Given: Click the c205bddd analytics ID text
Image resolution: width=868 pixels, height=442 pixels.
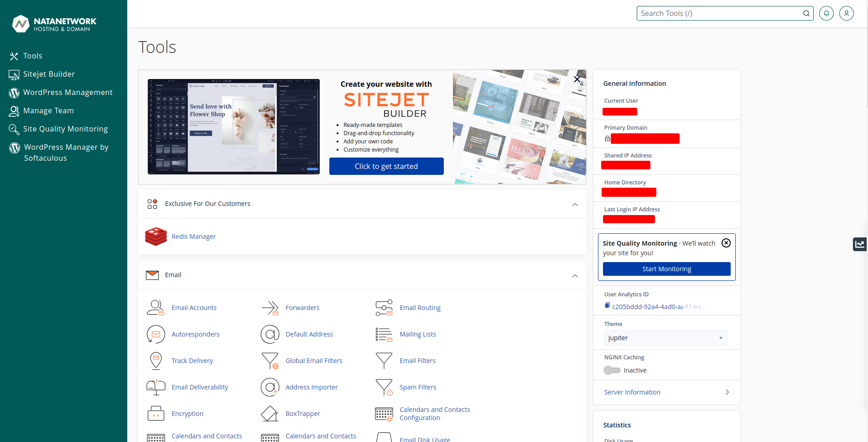Looking at the screenshot, I should pyautogui.click(x=659, y=307).
